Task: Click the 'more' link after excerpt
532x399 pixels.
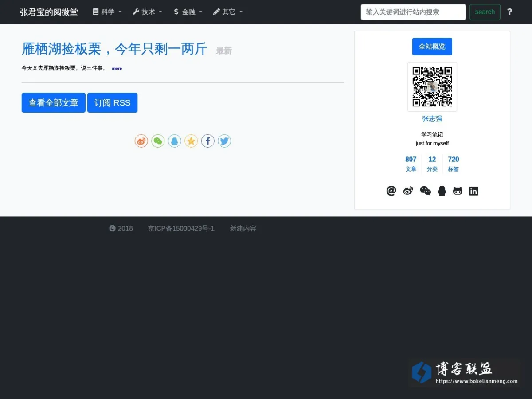Action: click(117, 69)
